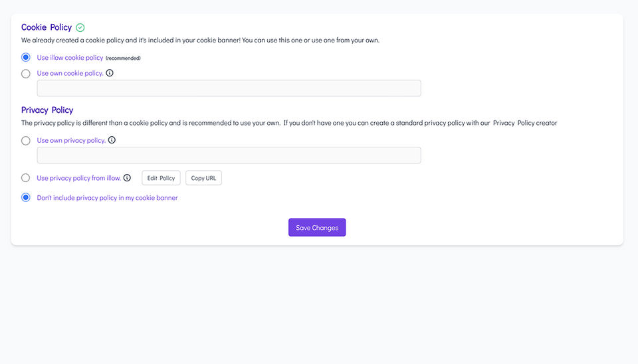Open the Privacy Policy creator link
Viewport: 638px width, 364px height.
pos(524,123)
